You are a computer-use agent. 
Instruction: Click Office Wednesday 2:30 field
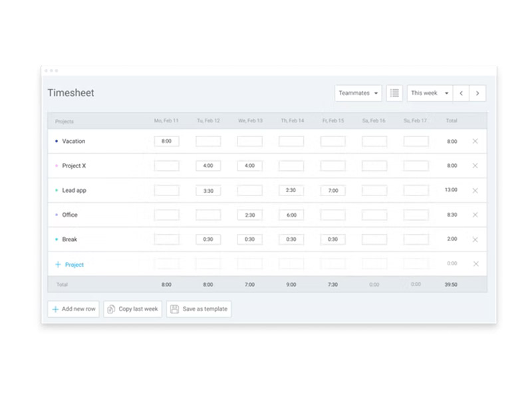pyautogui.click(x=250, y=215)
